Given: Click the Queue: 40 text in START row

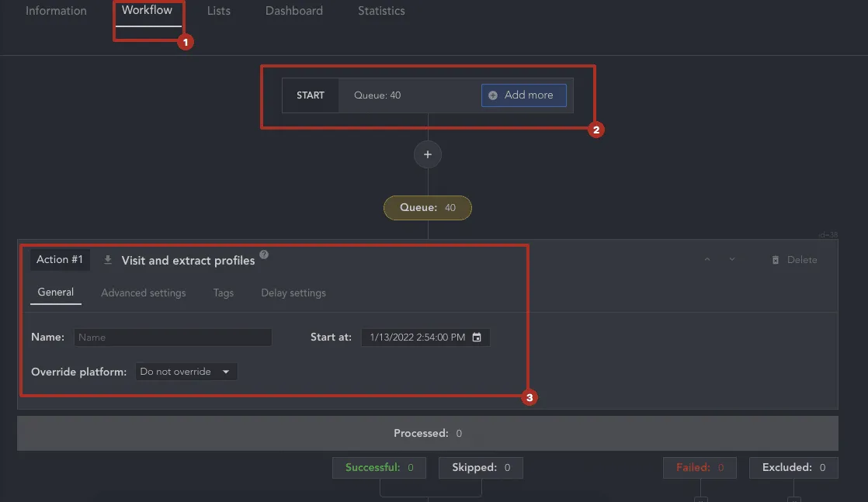Looking at the screenshot, I should pyautogui.click(x=377, y=95).
